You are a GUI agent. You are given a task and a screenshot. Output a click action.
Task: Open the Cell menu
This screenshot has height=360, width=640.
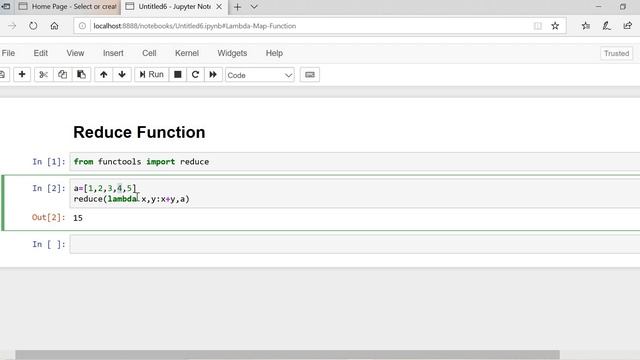tap(149, 53)
